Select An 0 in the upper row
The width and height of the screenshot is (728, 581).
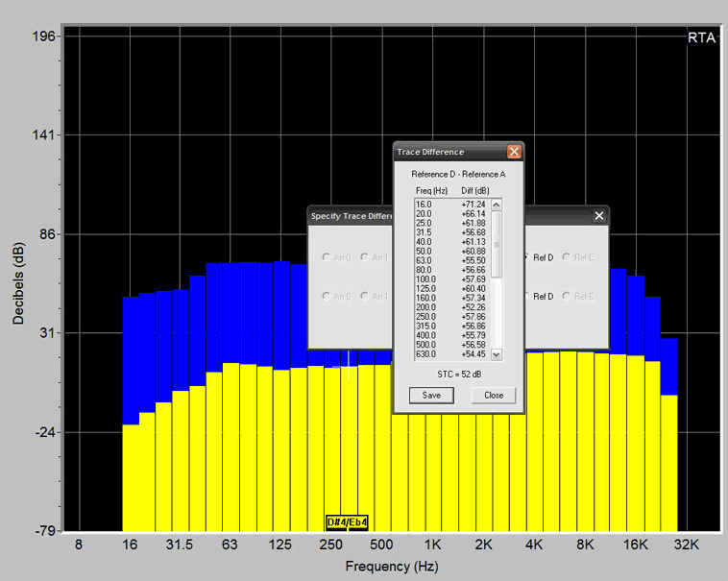coord(328,257)
